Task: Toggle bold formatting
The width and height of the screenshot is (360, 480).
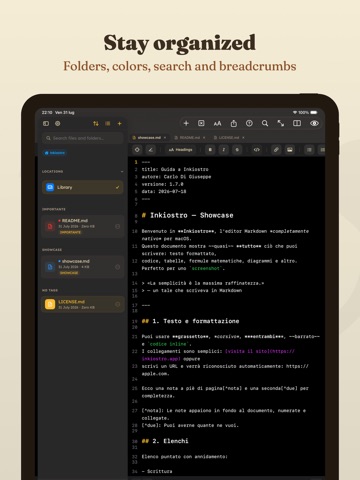Action: coord(210,150)
